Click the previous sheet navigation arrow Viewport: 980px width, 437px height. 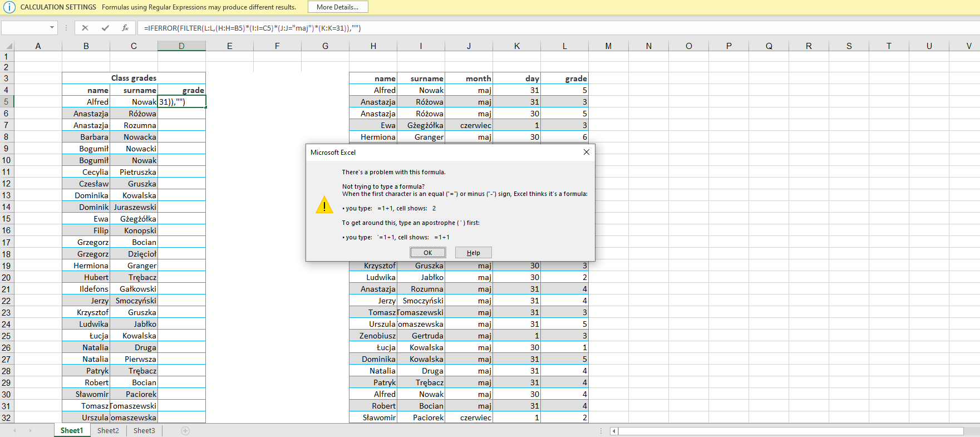tap(14, 430)
